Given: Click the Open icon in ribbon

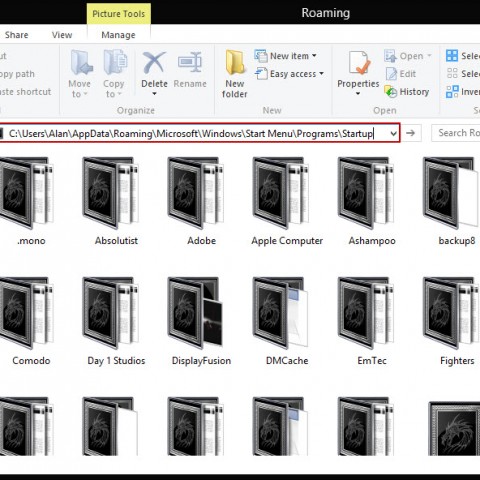Looking at the screenshot, I should tap(390, 56).
